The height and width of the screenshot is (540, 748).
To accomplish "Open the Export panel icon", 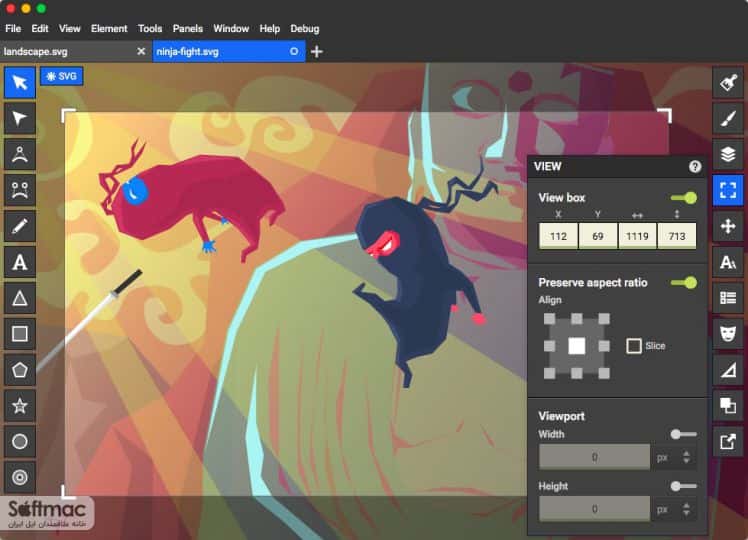I will pos(727,442).
